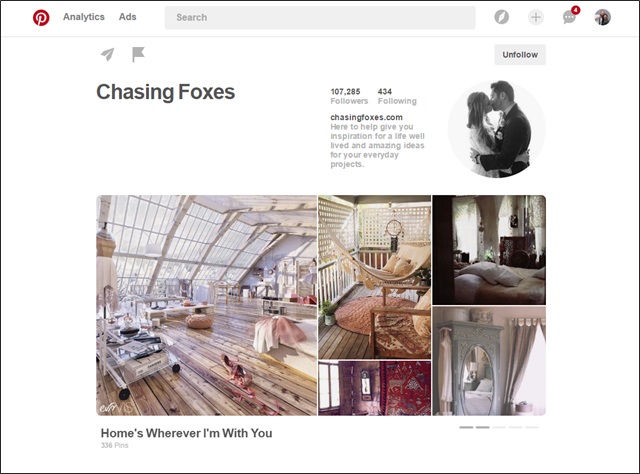Select the third board carousel indicator
The image size is (640, 474).
(499, 427)
